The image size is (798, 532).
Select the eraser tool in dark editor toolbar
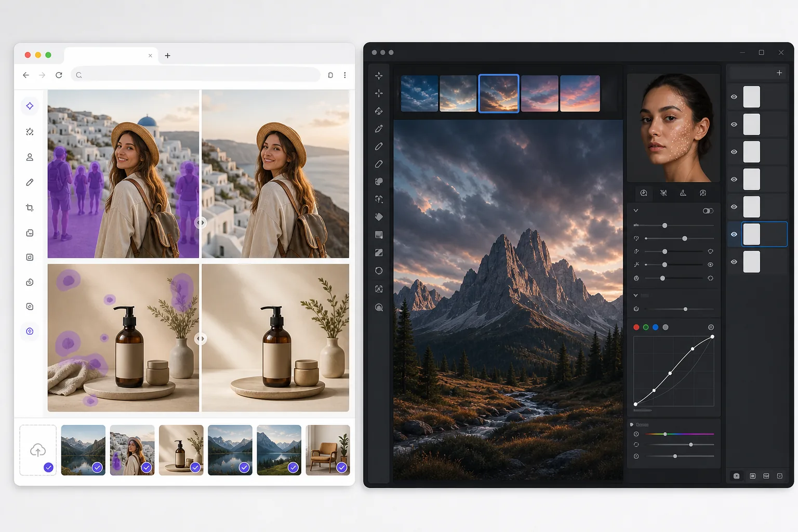pos(379,164)
